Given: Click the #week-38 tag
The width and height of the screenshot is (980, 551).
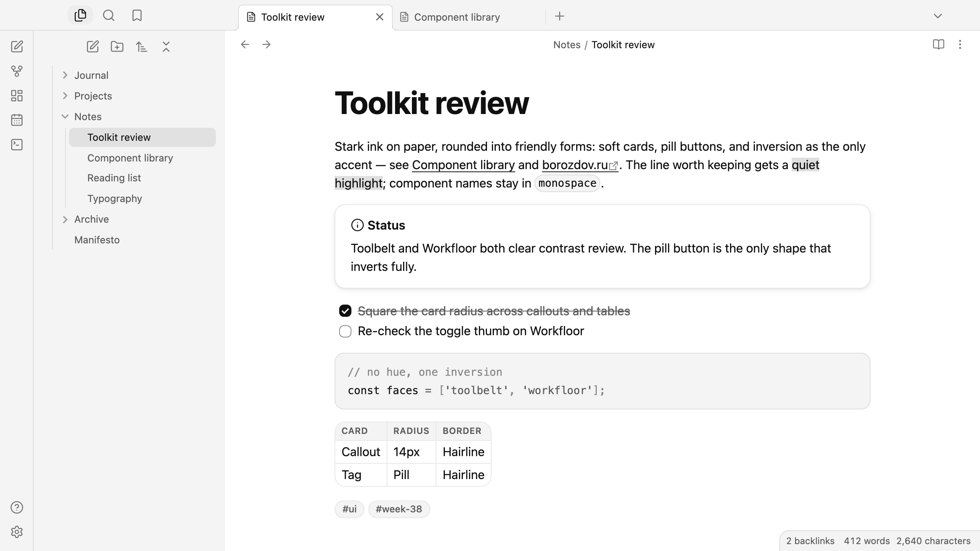Looking at the screenshot, I should 399,509.
